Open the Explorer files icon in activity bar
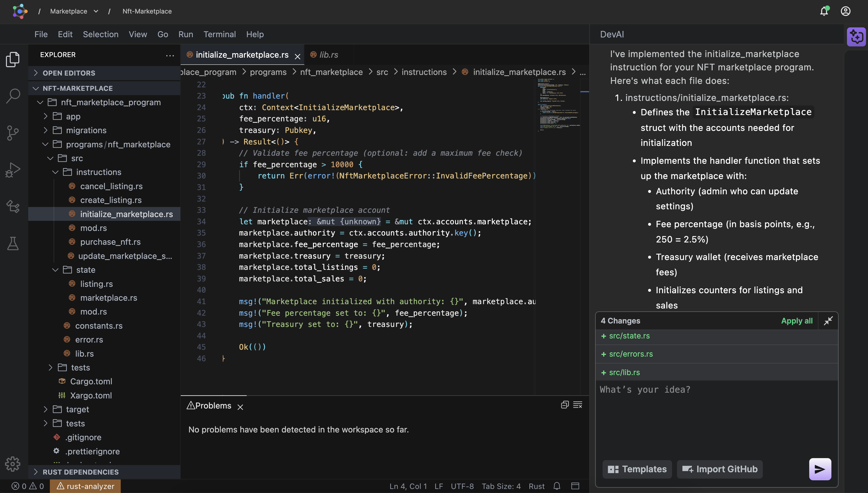Image resolution: width=868 pixels, height=493 pixels. pyautogui.click(x=13, y=59)
